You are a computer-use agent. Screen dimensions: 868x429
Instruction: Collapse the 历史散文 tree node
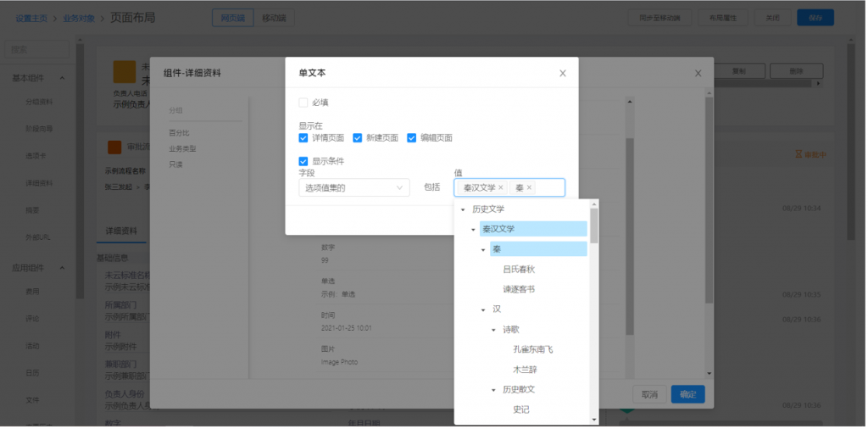493,390
